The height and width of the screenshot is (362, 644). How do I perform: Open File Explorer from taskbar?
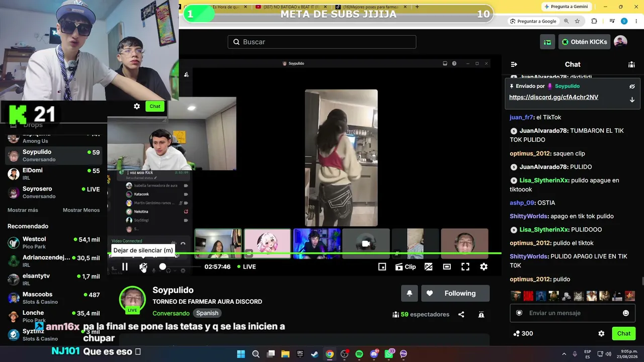point(285,354)
